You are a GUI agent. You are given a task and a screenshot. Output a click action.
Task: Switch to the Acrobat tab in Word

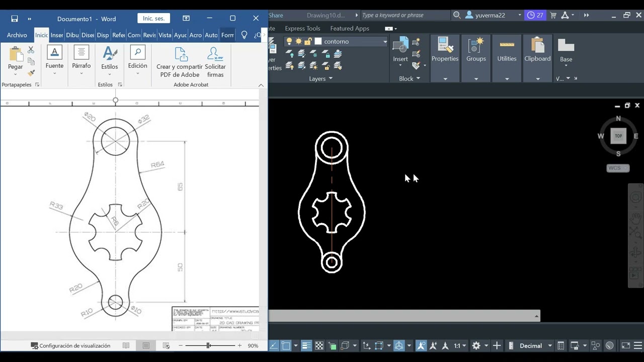pos(196,35)
